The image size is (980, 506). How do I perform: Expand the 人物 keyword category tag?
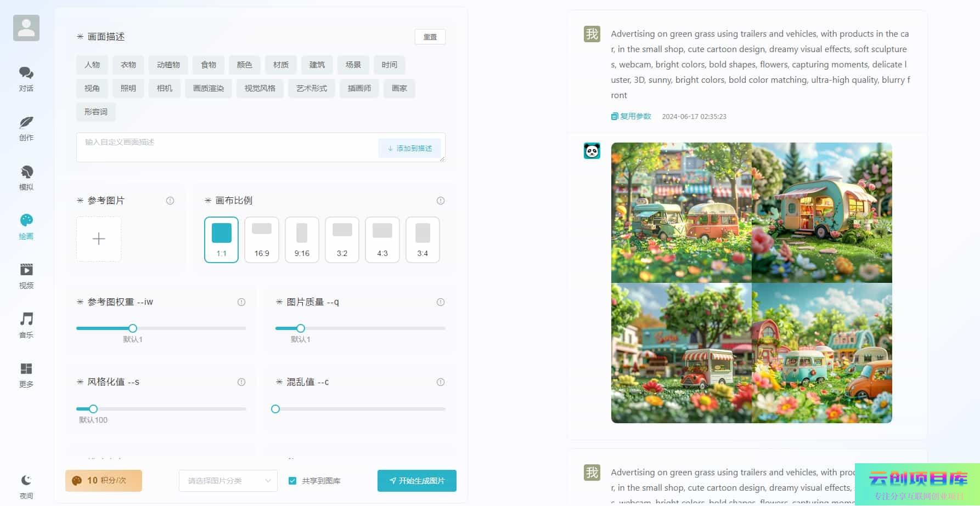(92, 65)
